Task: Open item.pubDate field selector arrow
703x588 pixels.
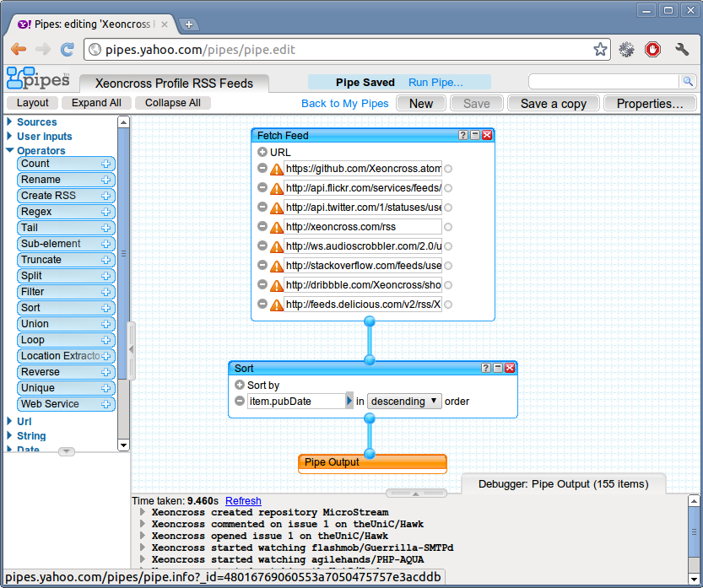Action: 349,401
